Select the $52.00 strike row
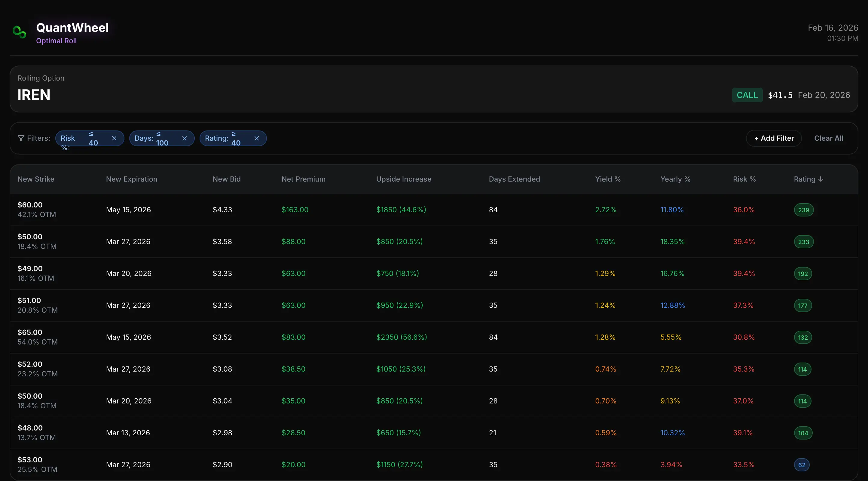Viewport: 868px width, 481px height. pos(434,369)
